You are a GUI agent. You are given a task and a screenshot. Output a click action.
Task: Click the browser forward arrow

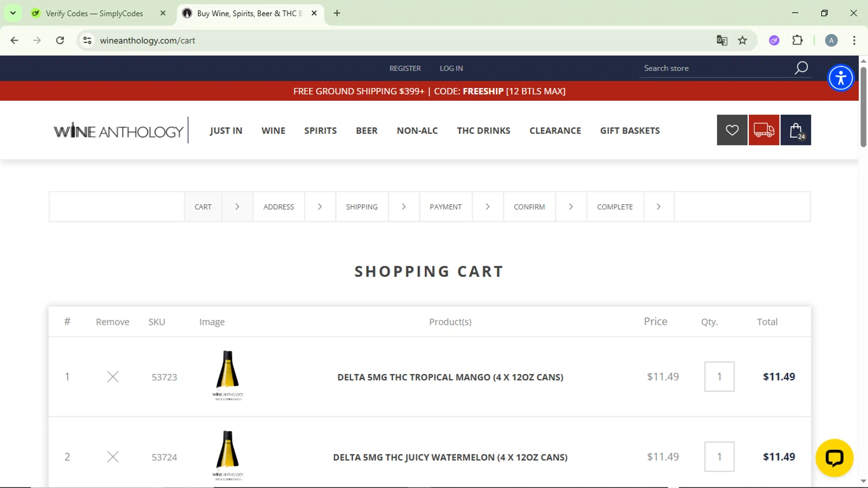pos(37,41)
